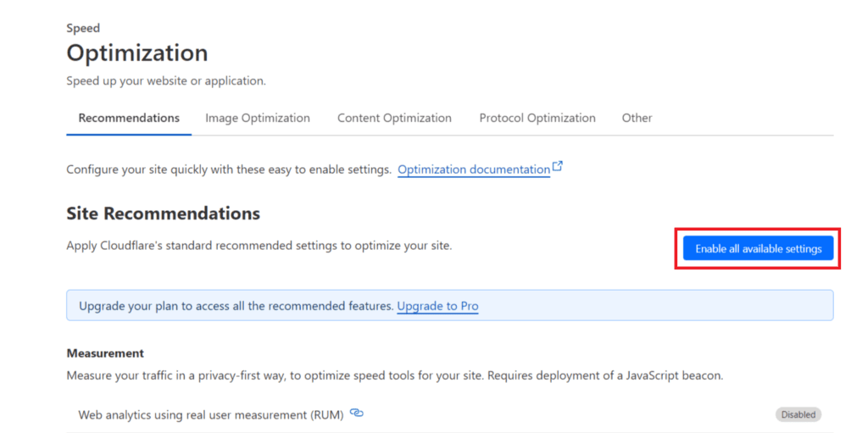The image size is (868, 433).
Task: Open the Protocol Optimization tab
Action: coord(537,118)
